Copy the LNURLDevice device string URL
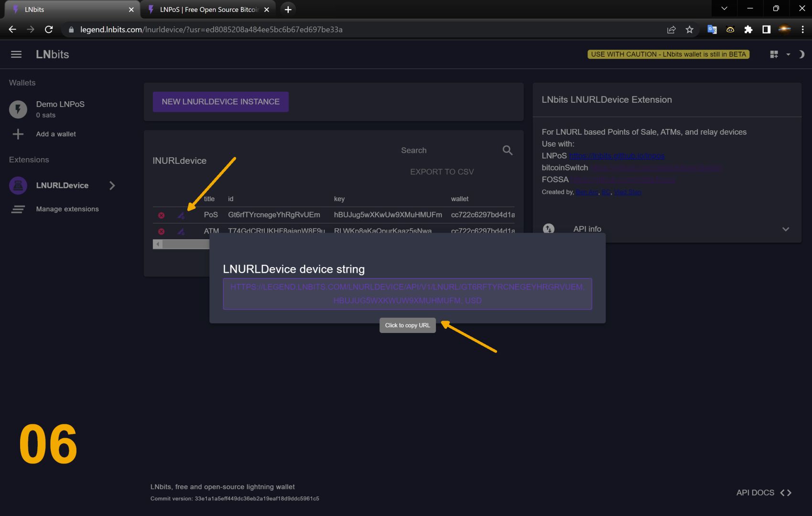Image resolution: width=812 pixels, height=516 pixels. pyautogui.click(x=407, y=294)
